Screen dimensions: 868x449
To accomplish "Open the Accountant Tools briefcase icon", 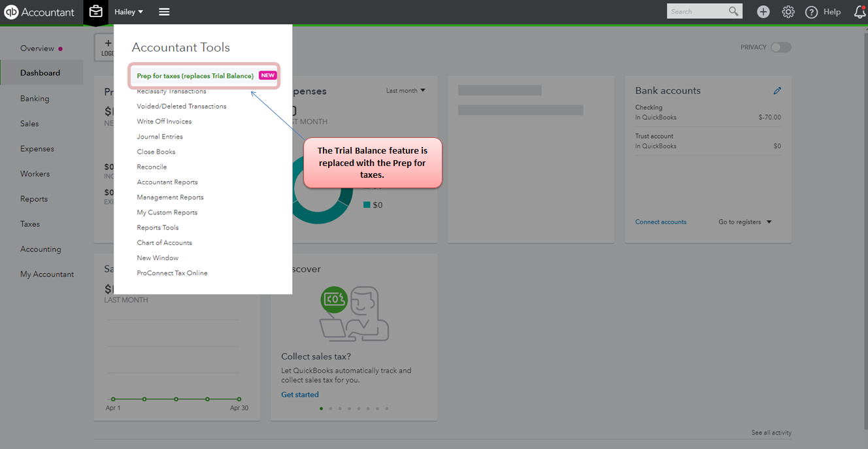I will click(96, 12).
